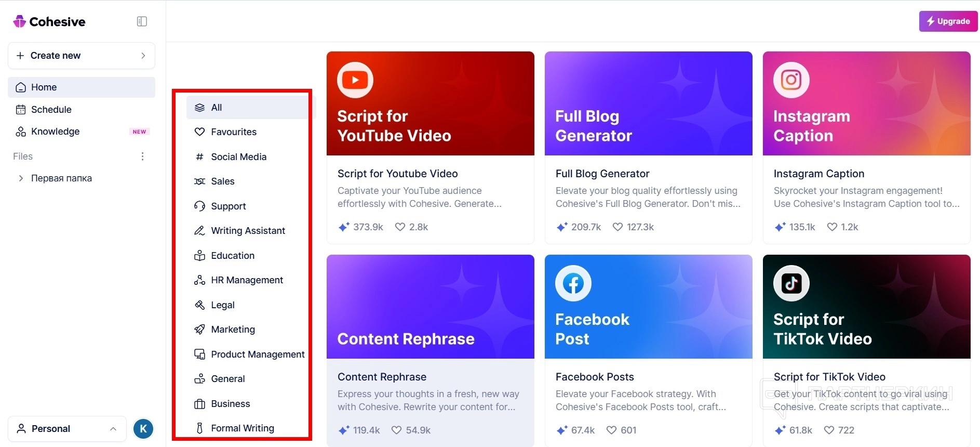
Task: Click the Legal gavel icon
Action: coord(199,305)
